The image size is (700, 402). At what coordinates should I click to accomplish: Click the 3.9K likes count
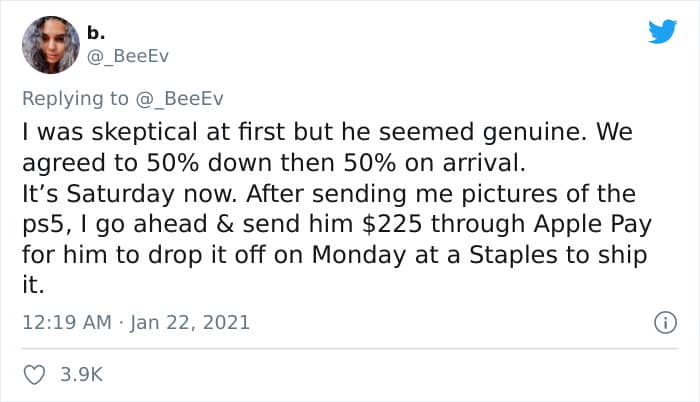pos(80,375)
